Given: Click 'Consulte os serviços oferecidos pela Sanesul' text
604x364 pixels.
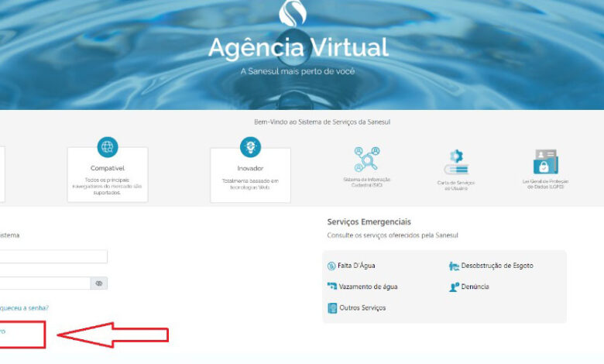Looking at the screenshot, I should click(393, 235).
